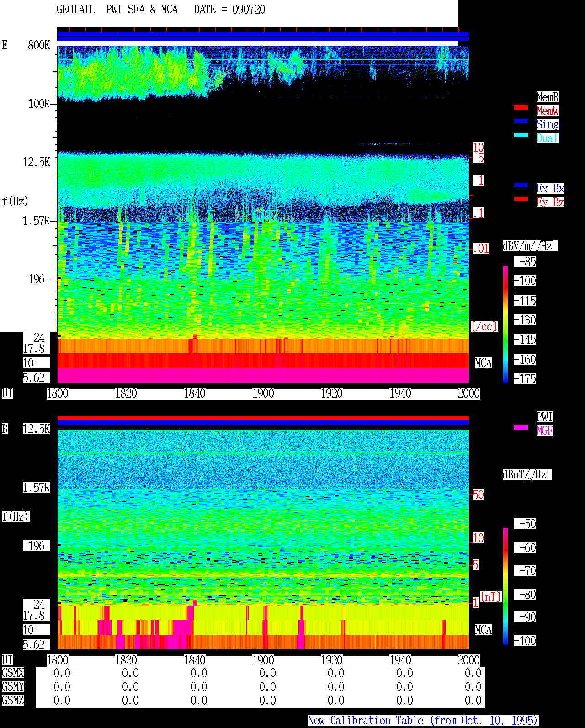The height and width of the screenshot is (728, 585).
Task: Click the dBnT/√Hz color scale bar
Action: [x=505, y=586]
